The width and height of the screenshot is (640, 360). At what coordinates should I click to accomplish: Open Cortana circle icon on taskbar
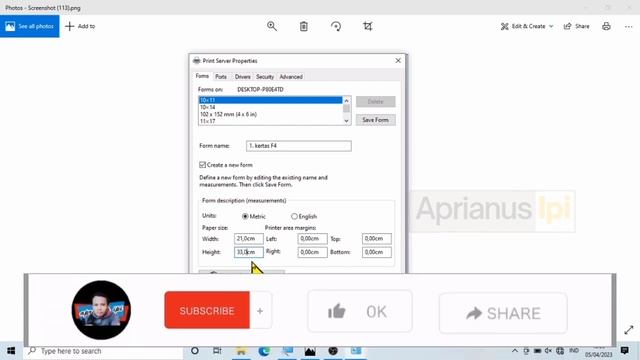click(x=195, y=351)
